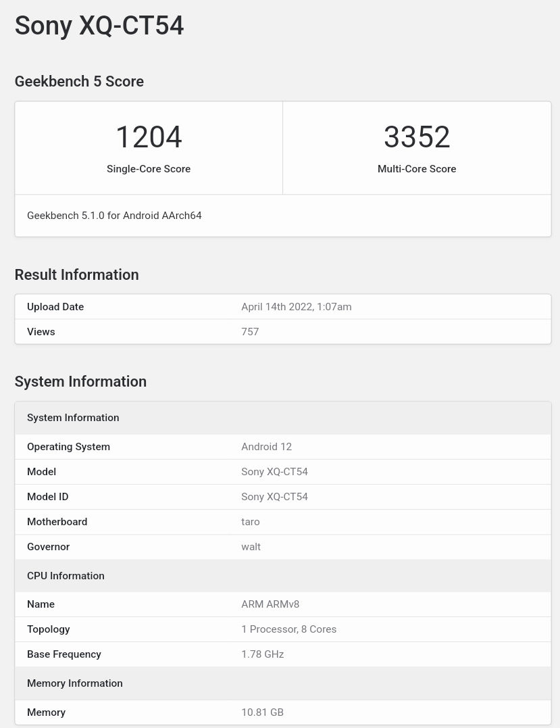Click the Views row label
560x728 pixels.
coord(41,332)
